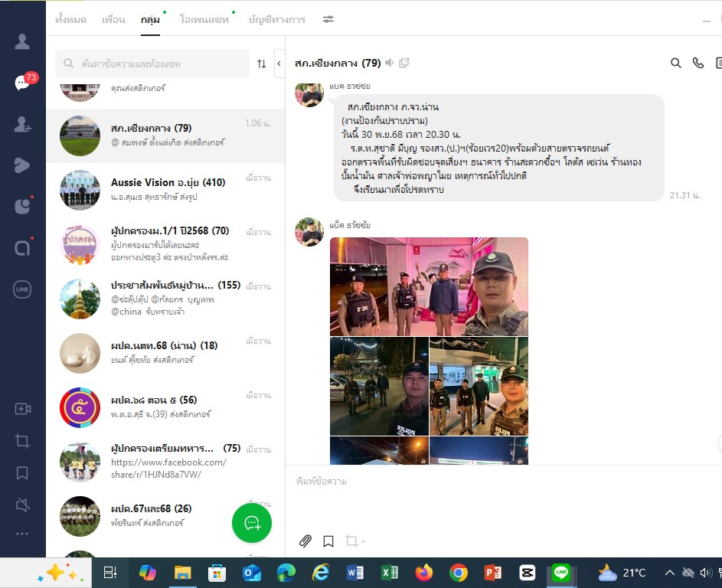Image resolution: width=722 pixels, height=588 pixels.
Task: Search within the chat using magnifier icon
Action: pyautogui.click(x=675, y=64)
